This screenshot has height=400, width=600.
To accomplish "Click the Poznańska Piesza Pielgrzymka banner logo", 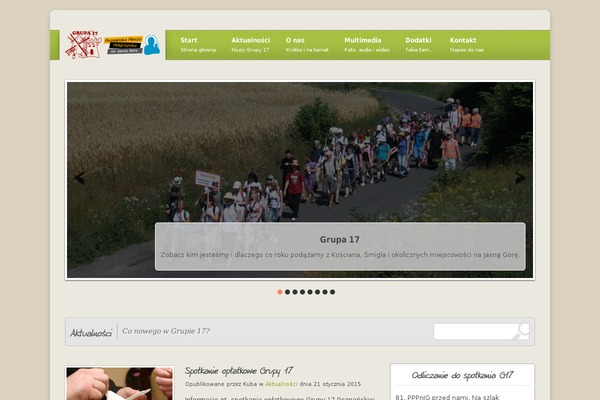I will coord(123,45).
